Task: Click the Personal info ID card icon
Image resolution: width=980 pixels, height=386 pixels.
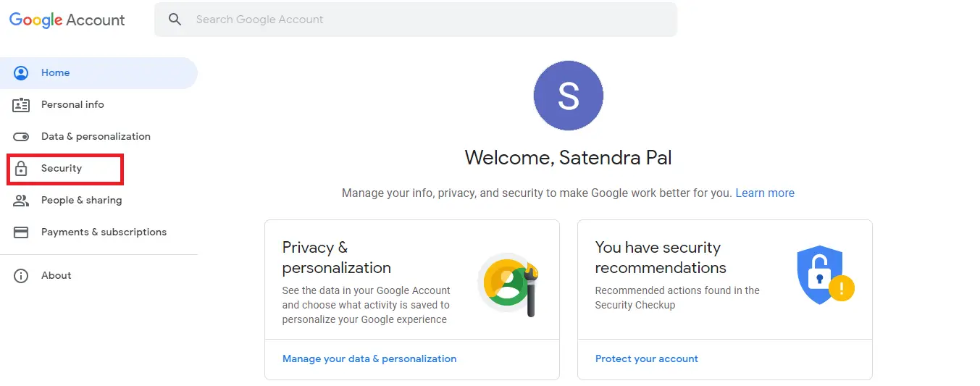Action: [x=21, y=105]
